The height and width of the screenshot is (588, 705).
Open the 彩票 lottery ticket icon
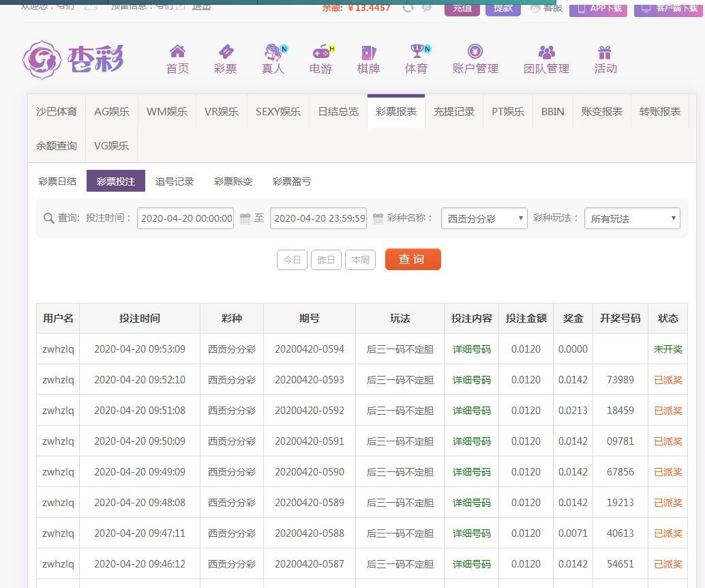[225, 52]
